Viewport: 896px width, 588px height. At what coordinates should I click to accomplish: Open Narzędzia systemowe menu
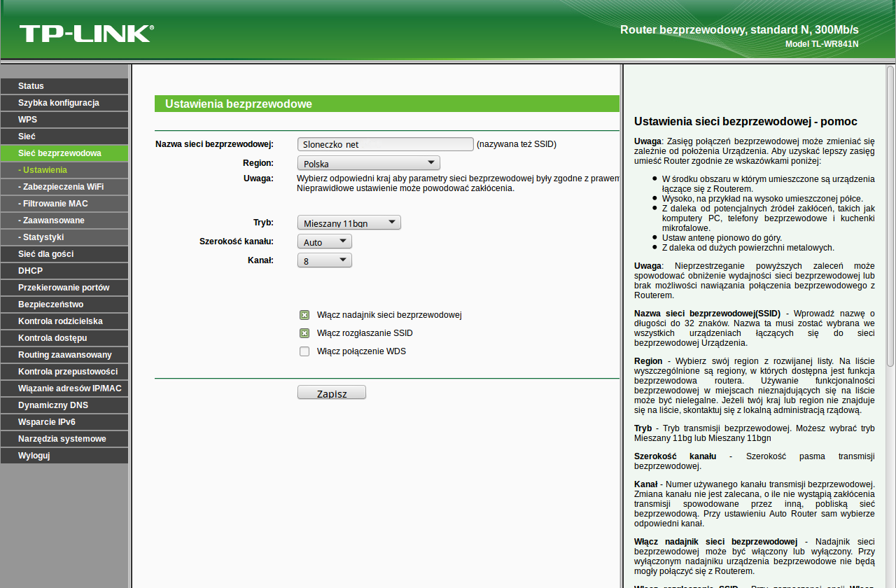pyautogui.click(x=64, y=439)
